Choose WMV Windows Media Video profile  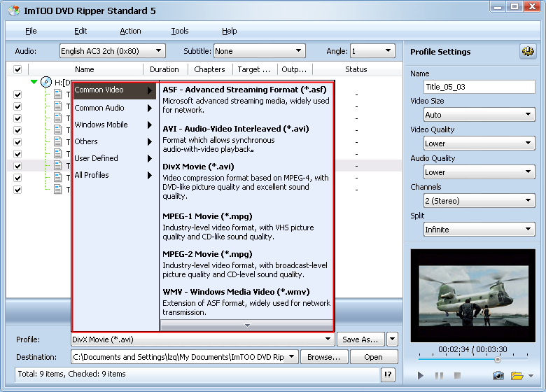[x=246, y=302]
